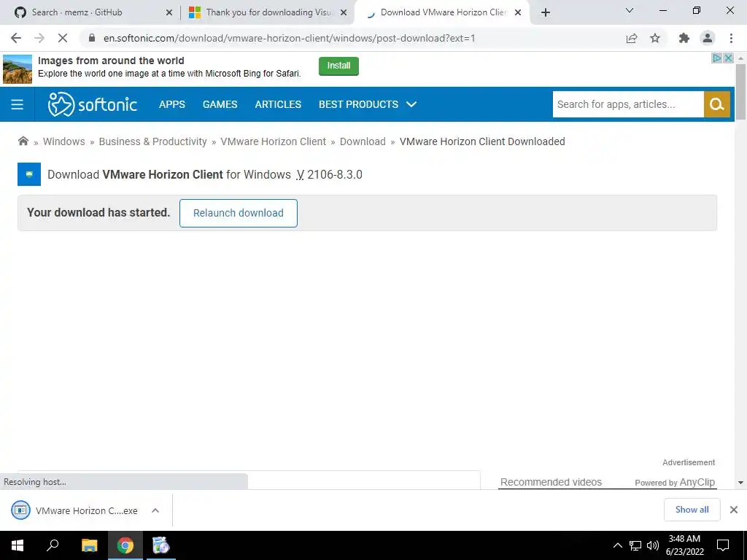The width and height of the screenshot is (747, 560).
Task: Click installer icon on taskbar
Action: pos(160,545)
